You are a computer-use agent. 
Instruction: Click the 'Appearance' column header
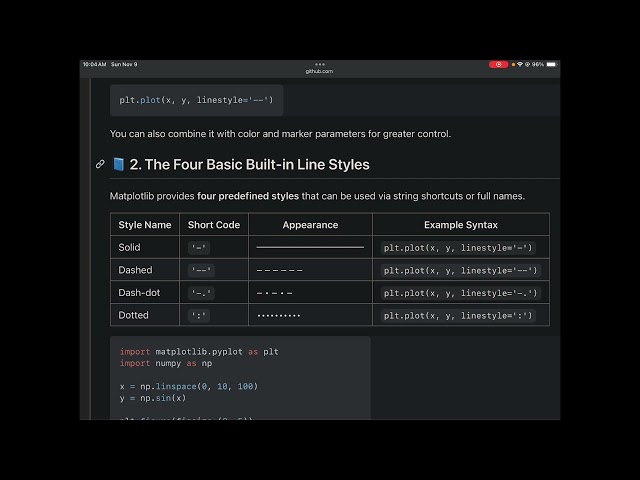tap(310, 225)
